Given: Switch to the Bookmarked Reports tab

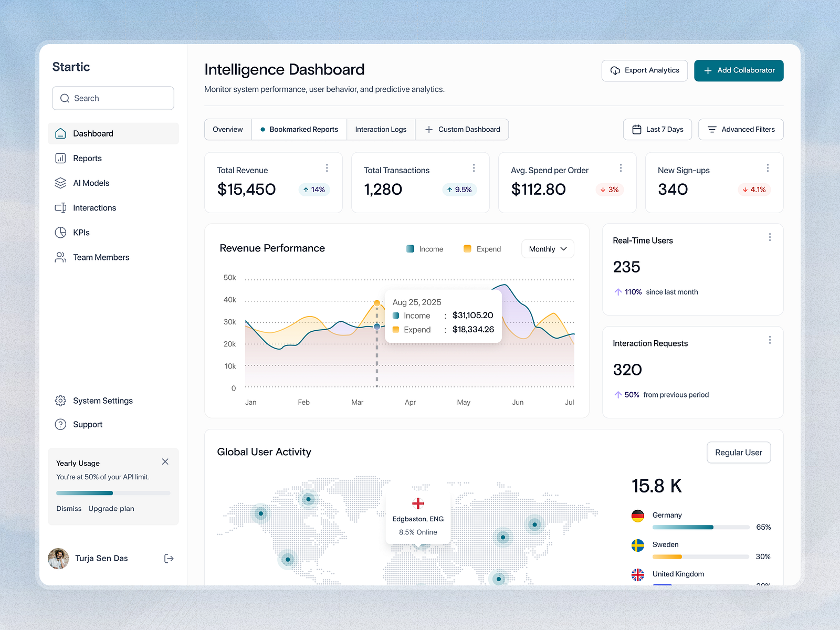Looking at the screenshot, I should 299,130.
